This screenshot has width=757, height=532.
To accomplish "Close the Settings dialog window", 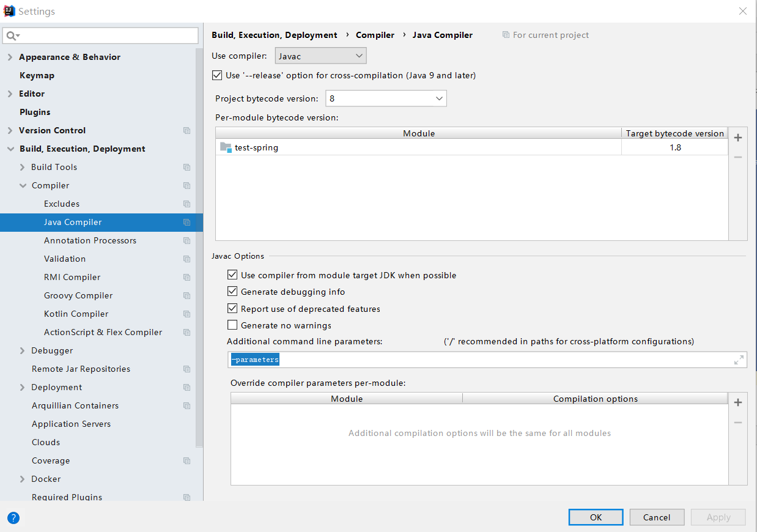I will click(x=742, y=11).
